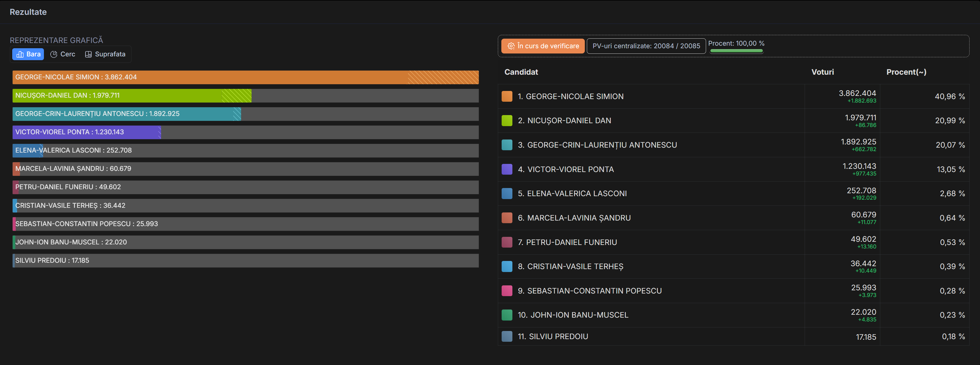Screen dimensions: 980x365
Task: Click the purple Victor-Viorel Ponta bar
Action: click(x=87, y=132)
